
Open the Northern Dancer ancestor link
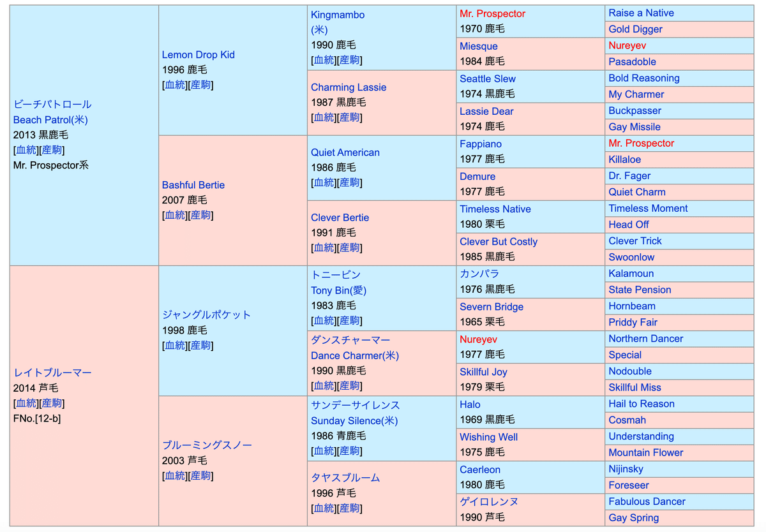click(645, 339)
